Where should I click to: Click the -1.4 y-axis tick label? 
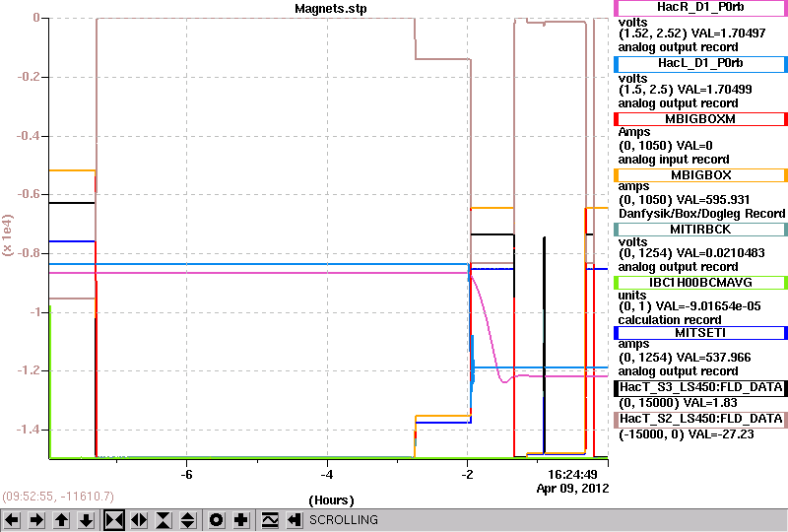(29, 430)
